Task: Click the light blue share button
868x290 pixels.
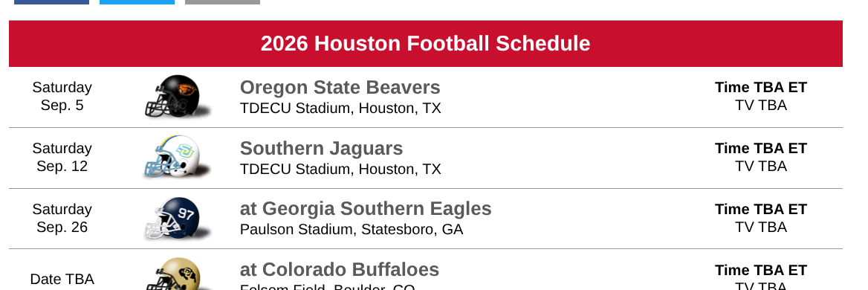Action: point(137,2)
